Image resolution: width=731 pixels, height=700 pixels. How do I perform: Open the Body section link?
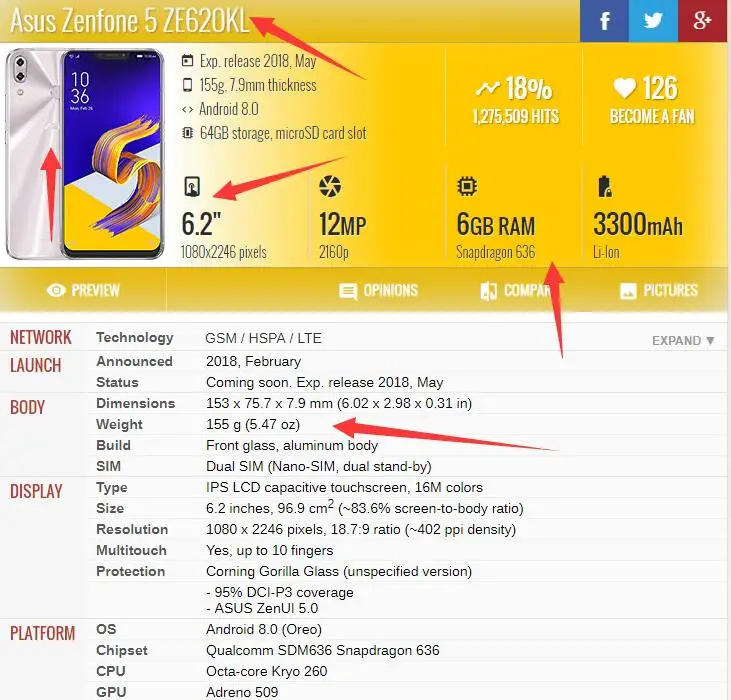(28, 407)
